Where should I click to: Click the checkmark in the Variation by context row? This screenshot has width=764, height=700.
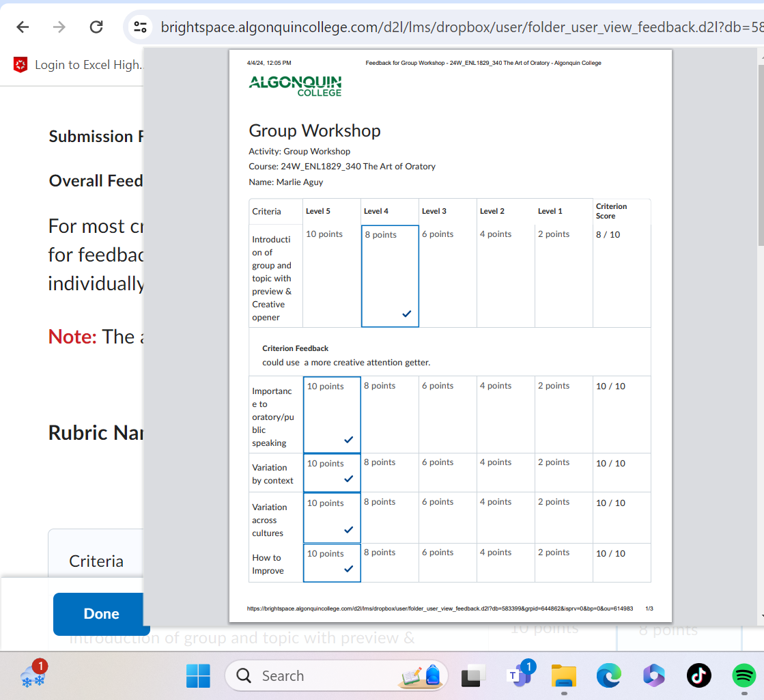pyautogui.click(x=348, y=478)
